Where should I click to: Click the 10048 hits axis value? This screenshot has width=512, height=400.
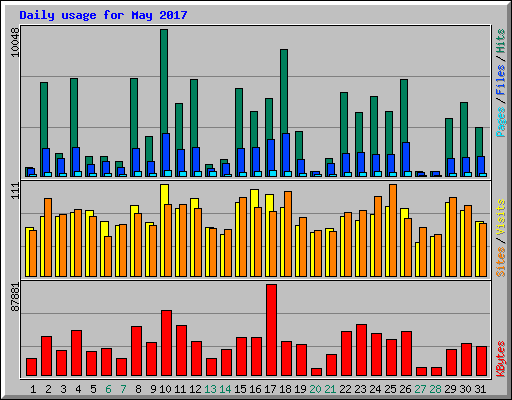click(x=15, y=42)
